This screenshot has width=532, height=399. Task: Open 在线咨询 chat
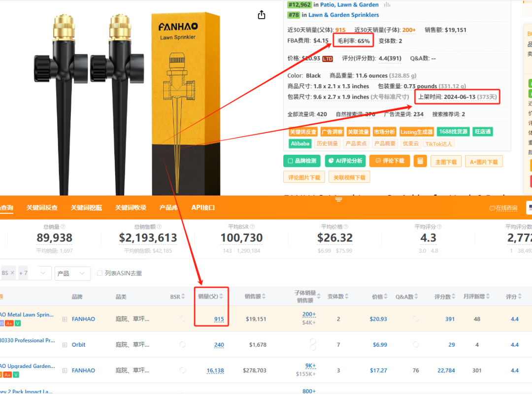coord(503,208)
